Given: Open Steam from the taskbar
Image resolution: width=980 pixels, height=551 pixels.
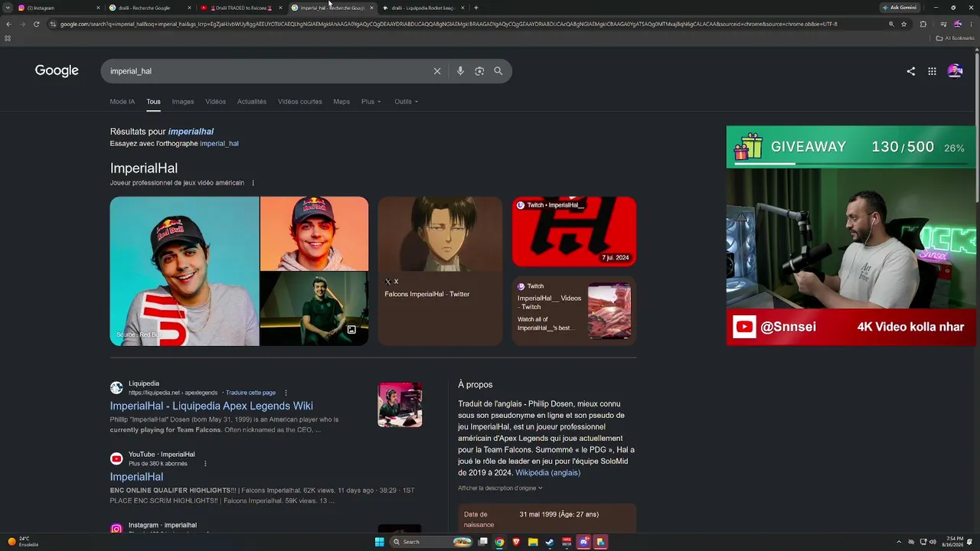Looking at the screenshot, I should [550, 542].
